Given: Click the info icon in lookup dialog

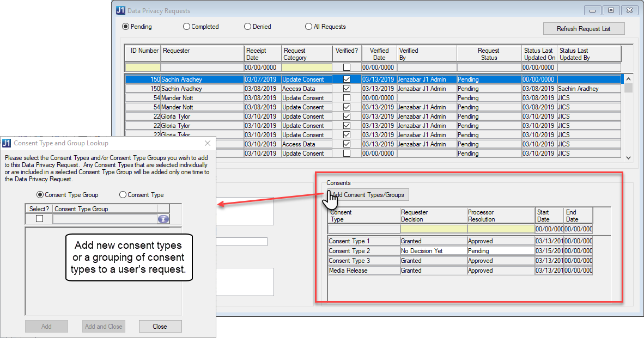Looking at the screenshot, I should pyautogui.click(x=163, y=219).
